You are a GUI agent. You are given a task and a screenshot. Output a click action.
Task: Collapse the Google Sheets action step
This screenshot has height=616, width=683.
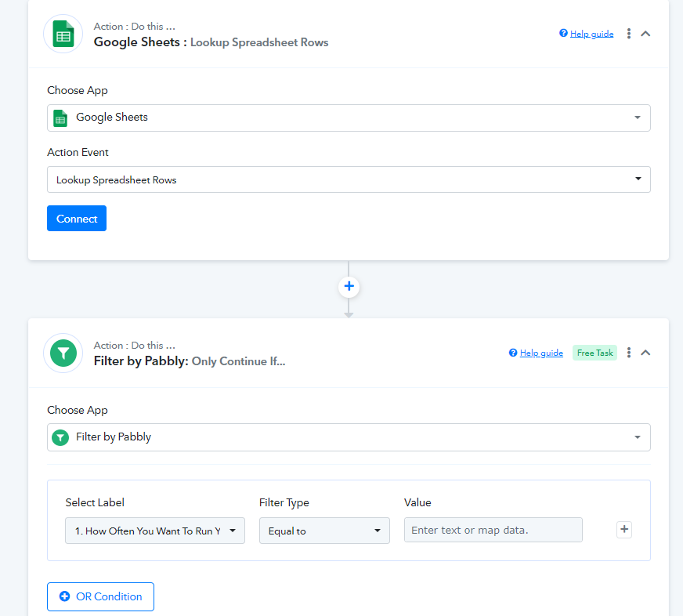(645, 34)
